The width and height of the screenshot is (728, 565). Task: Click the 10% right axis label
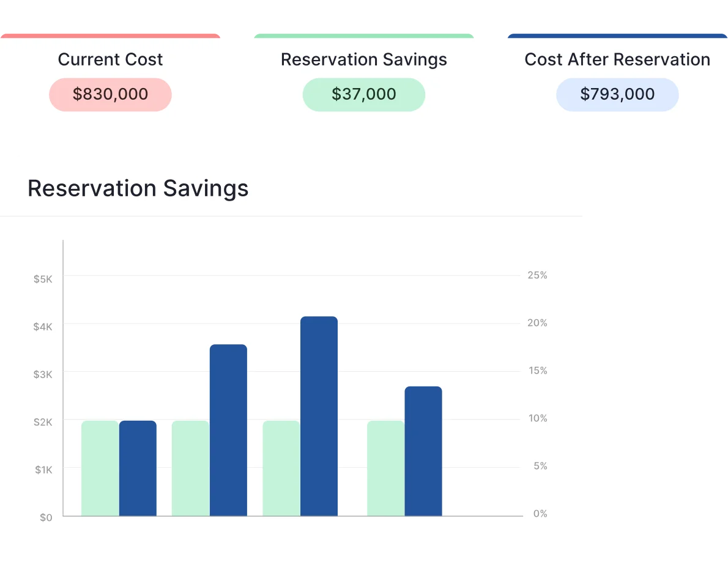[537, 418]
